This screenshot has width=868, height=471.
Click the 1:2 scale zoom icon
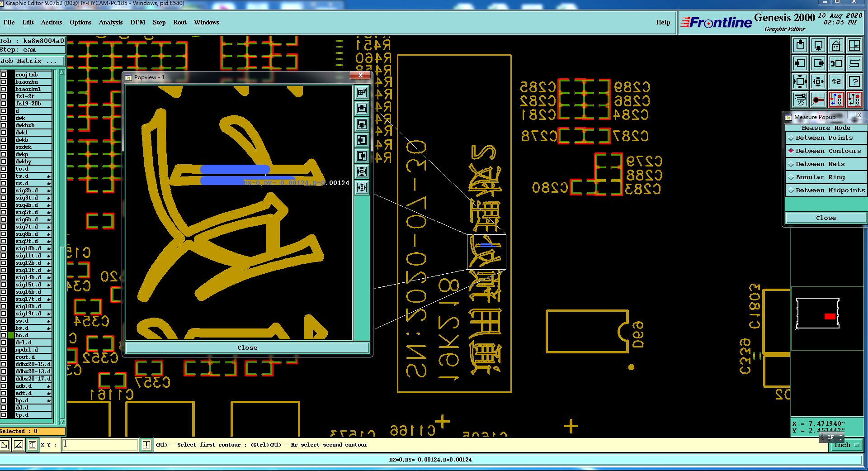[x=836, y=81]
